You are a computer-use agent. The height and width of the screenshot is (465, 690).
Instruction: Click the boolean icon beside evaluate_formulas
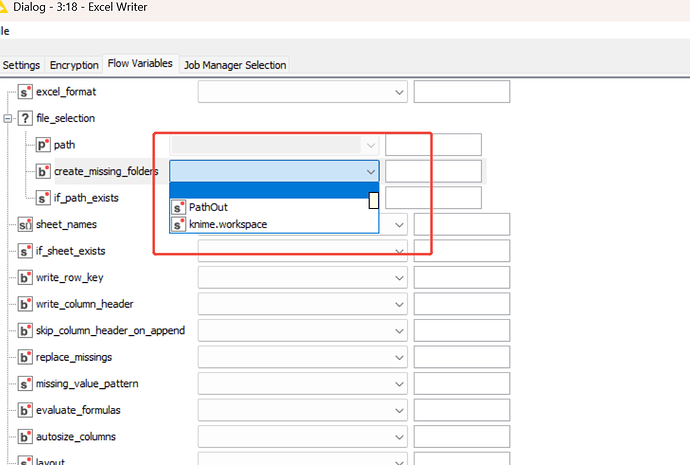(x=25, y=410)
